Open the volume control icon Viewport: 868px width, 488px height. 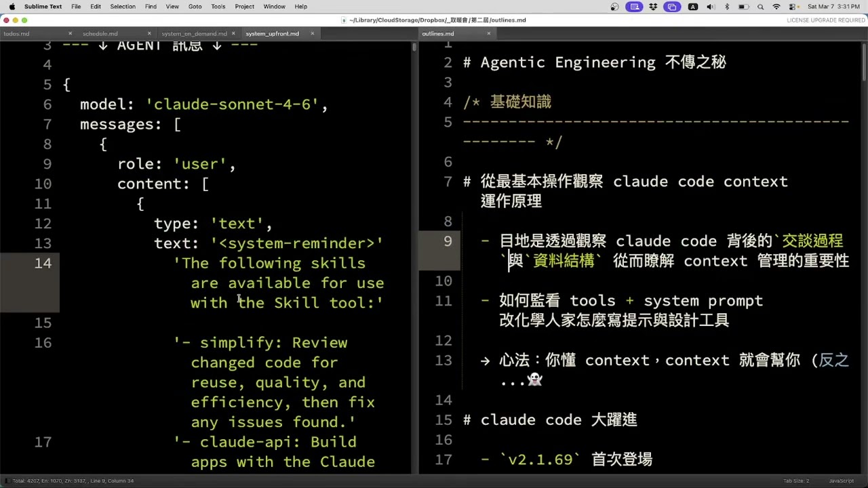710,6
